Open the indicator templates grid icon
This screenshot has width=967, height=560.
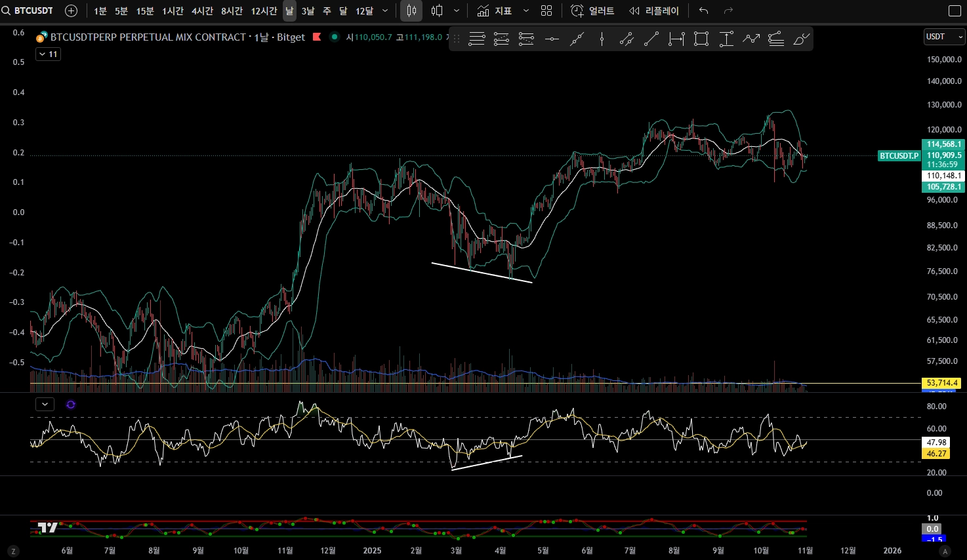pyautogui.click(x=546, y=10)
